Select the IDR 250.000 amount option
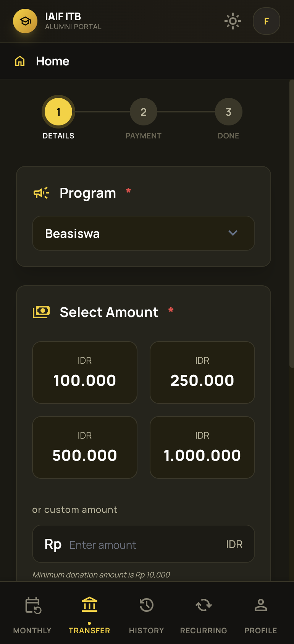Screen dimensions: 294x644 click(x=202, y=372)
